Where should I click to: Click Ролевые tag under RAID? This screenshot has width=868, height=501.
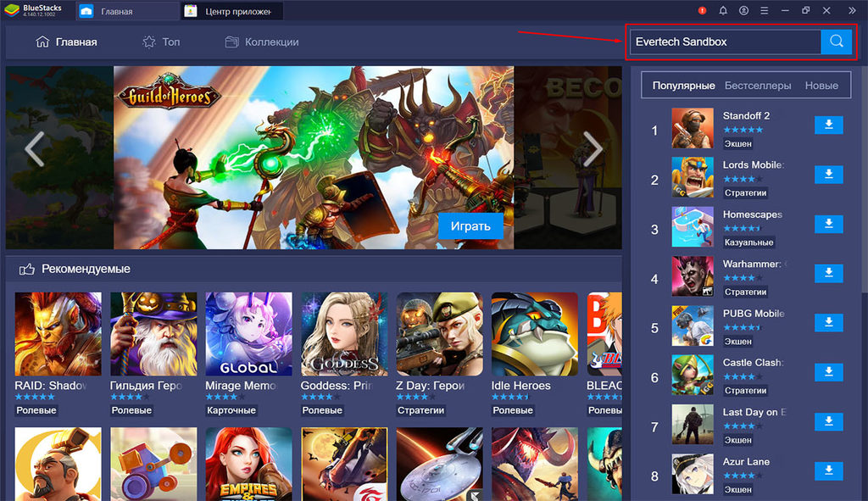pos(36,410)
